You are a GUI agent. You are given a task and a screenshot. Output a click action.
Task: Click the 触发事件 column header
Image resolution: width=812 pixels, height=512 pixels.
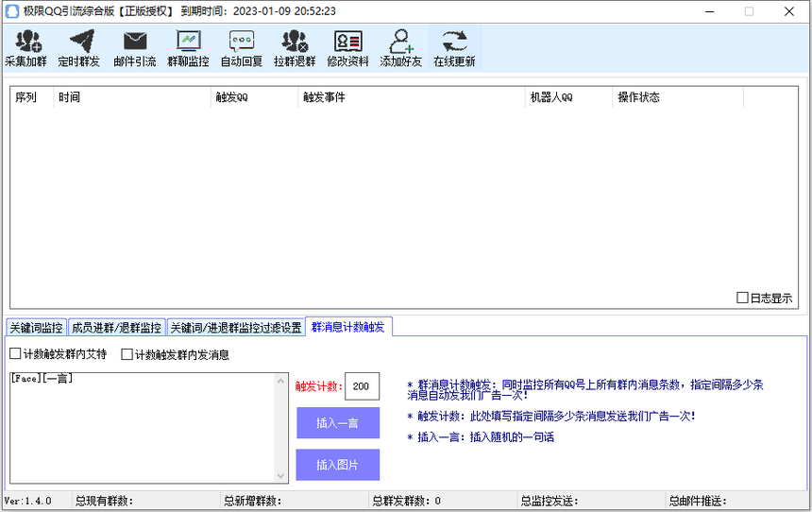click(412, 97)
